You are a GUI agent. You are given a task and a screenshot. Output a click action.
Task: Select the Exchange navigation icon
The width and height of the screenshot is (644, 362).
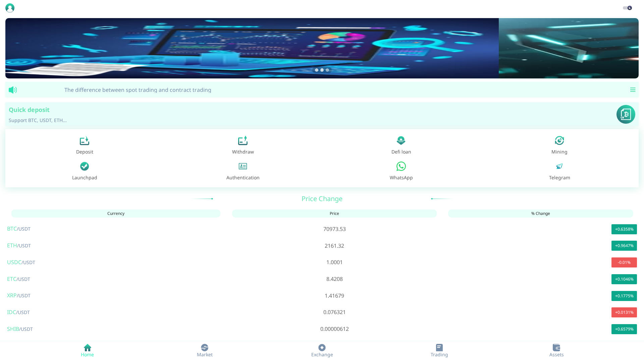point(322,350)
